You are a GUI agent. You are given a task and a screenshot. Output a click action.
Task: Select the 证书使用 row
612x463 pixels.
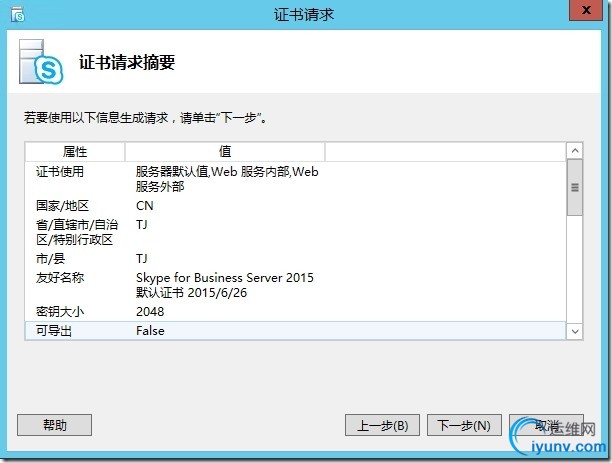click(x=295, y=179)
